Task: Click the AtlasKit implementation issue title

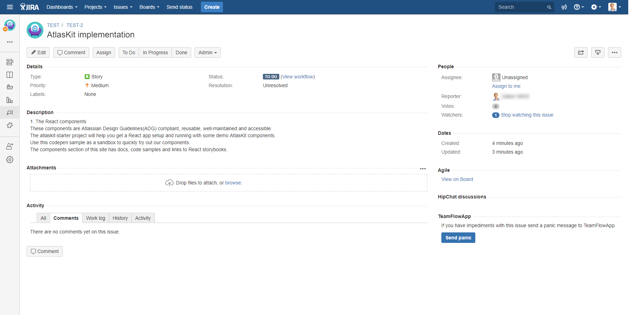Action: click(x=91, y=35)
